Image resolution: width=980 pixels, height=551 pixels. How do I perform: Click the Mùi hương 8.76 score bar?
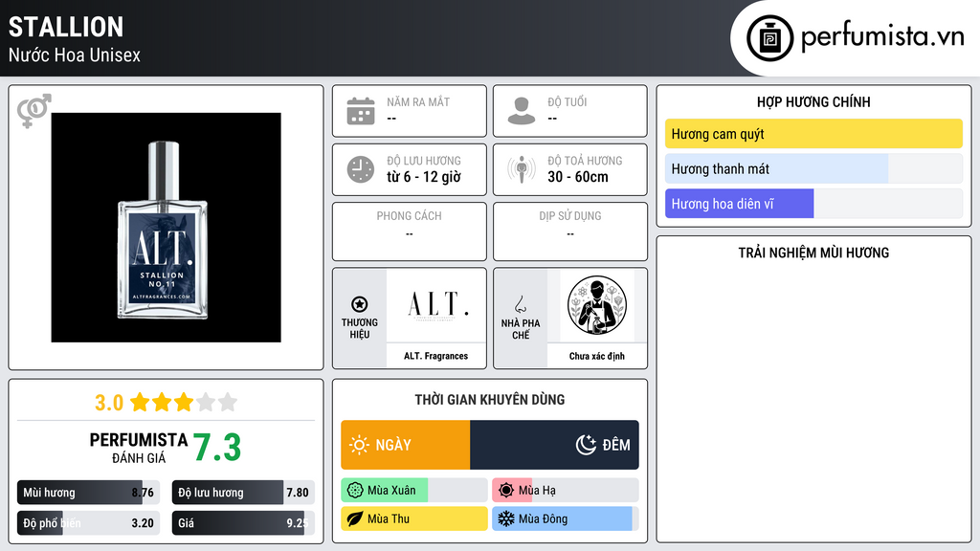[x=89, y=493]
